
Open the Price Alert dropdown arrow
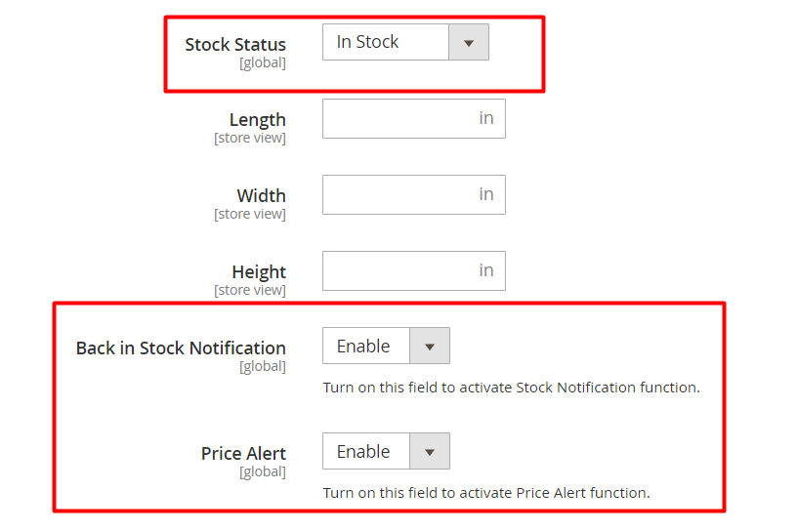click(x=430, y=452)
